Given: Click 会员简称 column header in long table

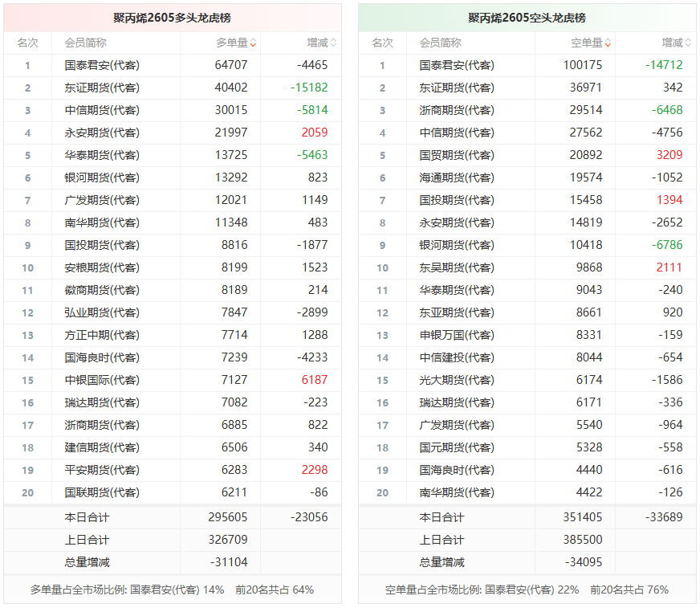Looking at the screenshot, I should [x=85, y=43].
